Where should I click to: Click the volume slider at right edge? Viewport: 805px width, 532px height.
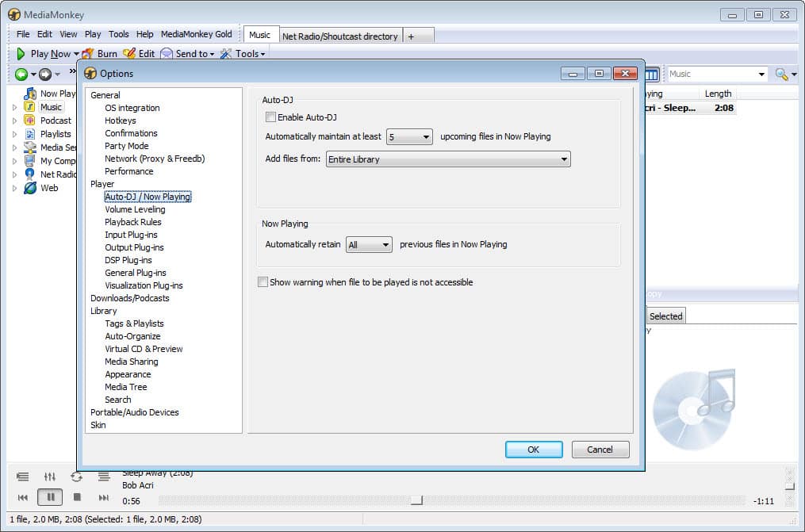pos(790,485)
